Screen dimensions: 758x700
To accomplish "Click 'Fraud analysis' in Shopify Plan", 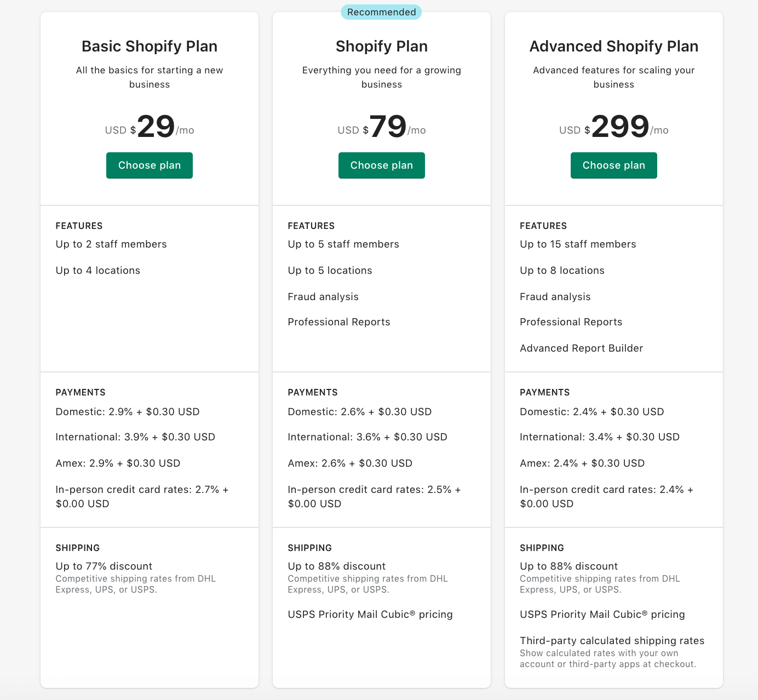I will [323, 297].
